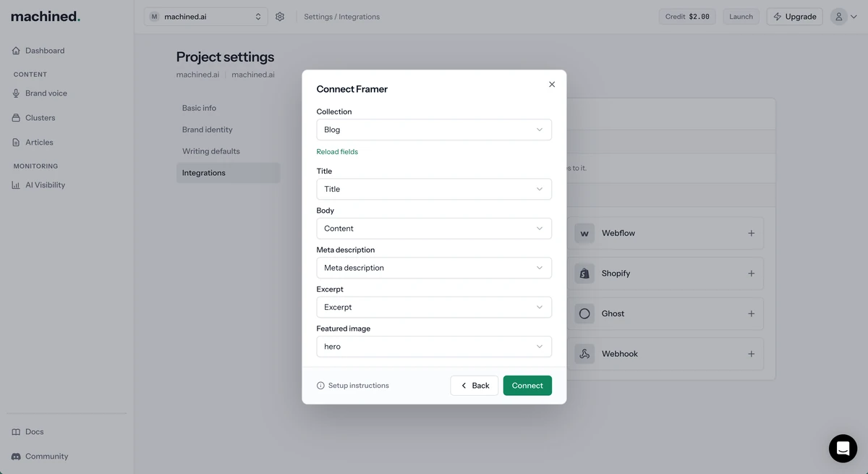Open Articles in the sidebar
This screenshot has width=868, height=474.
tap(39, 143)
